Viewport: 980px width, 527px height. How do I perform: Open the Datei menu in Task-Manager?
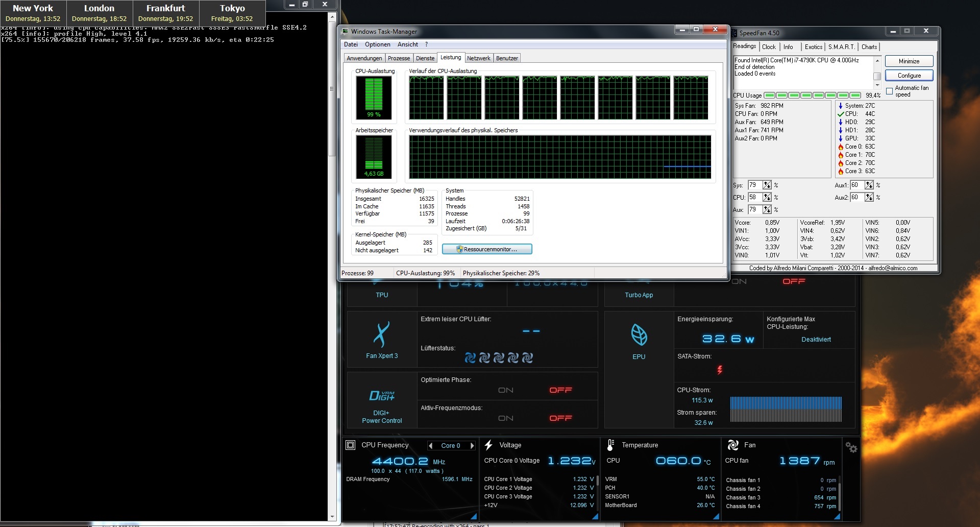tap(351, 44)
